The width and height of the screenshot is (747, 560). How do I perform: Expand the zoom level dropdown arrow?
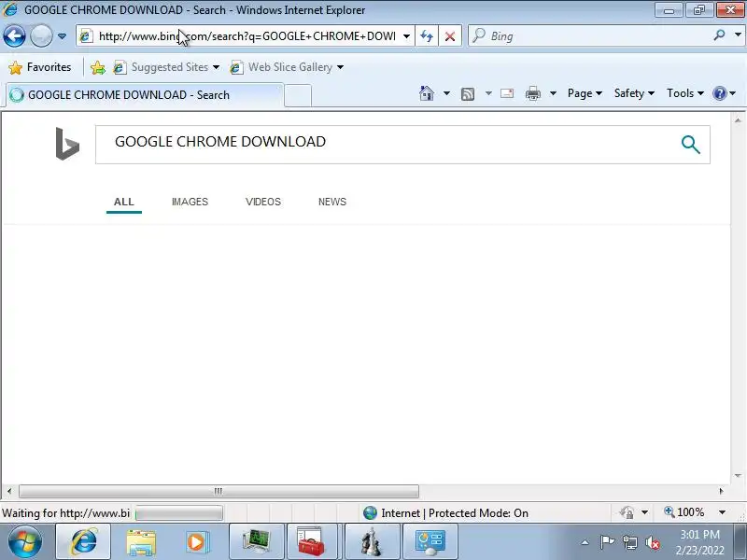click(722, 512)
